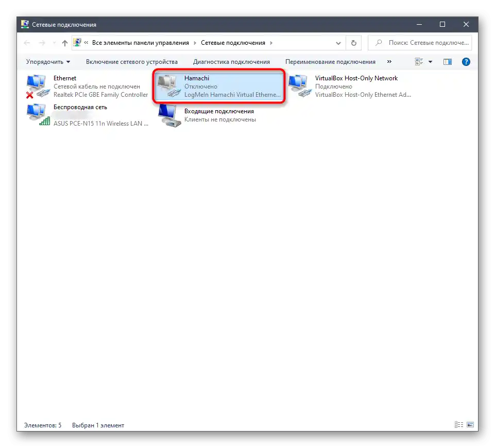Click LogMeIn Hamachi Virtual Ethernet text
This screenshot has height=448, width=495.
[232, 95]
